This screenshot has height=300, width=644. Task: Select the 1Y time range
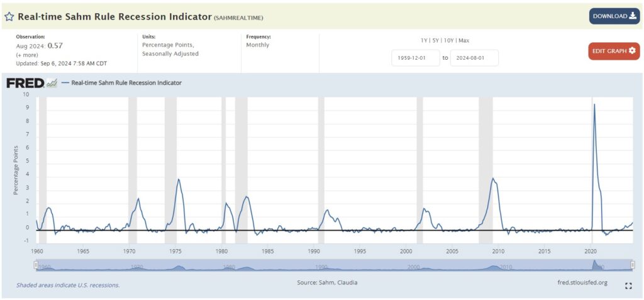tap(425, 40)
